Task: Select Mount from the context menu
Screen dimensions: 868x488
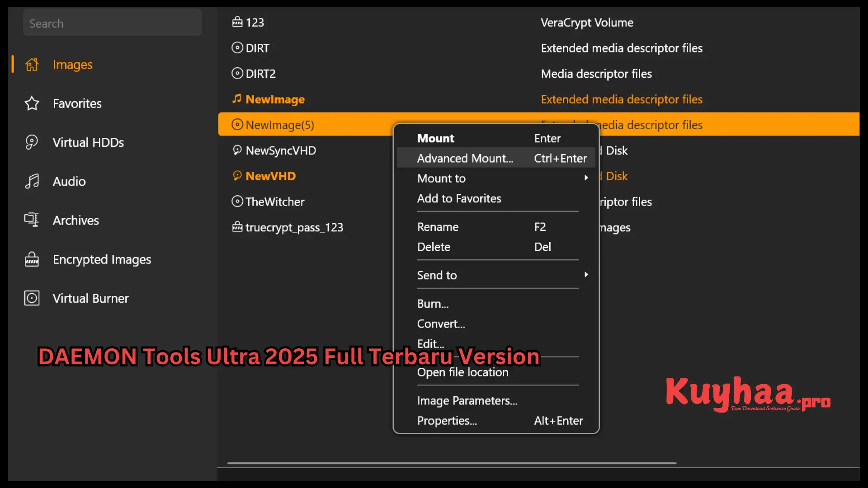Action: [435, 138]
